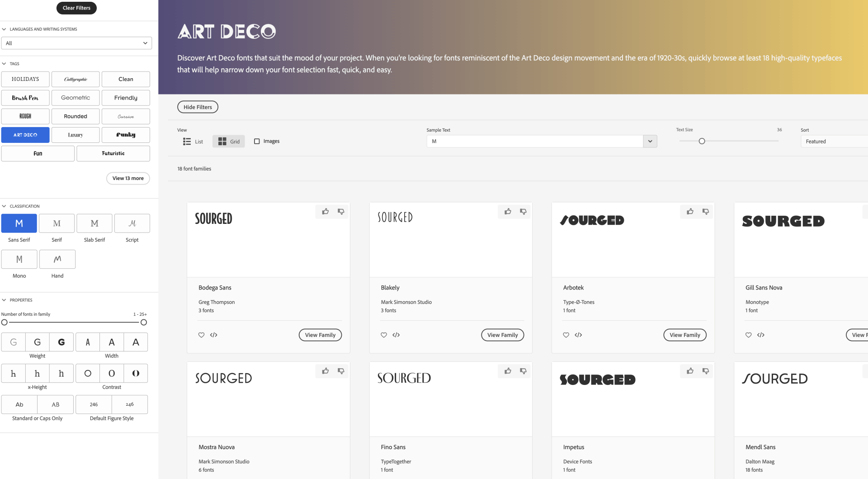Image resolution: width=868 pixels, height=479 pixels.
Task: Switch to Grid view
Action: coord(229,142)
